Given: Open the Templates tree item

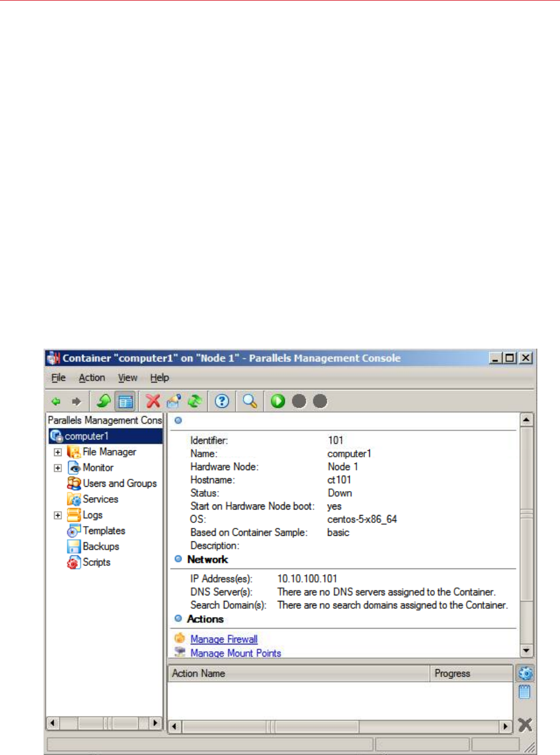Looking at the screenshot, I should click(96, 530).
